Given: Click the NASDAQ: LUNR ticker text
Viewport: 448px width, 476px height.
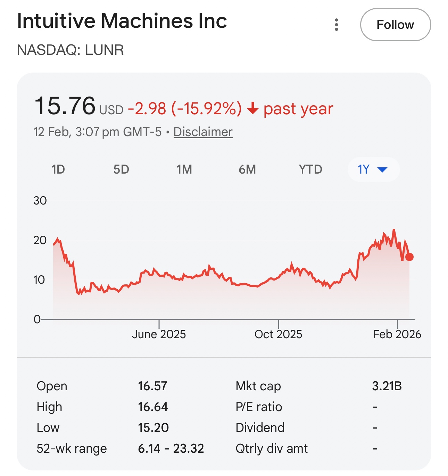Looking at the screenshot, I should pyautogui.click(x=70, y=50).
